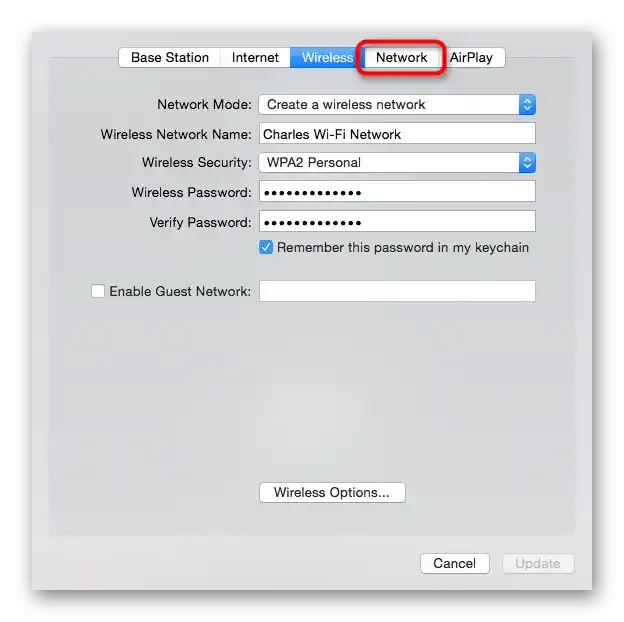Open the Wireless Security dropdown

coord(397,162)
